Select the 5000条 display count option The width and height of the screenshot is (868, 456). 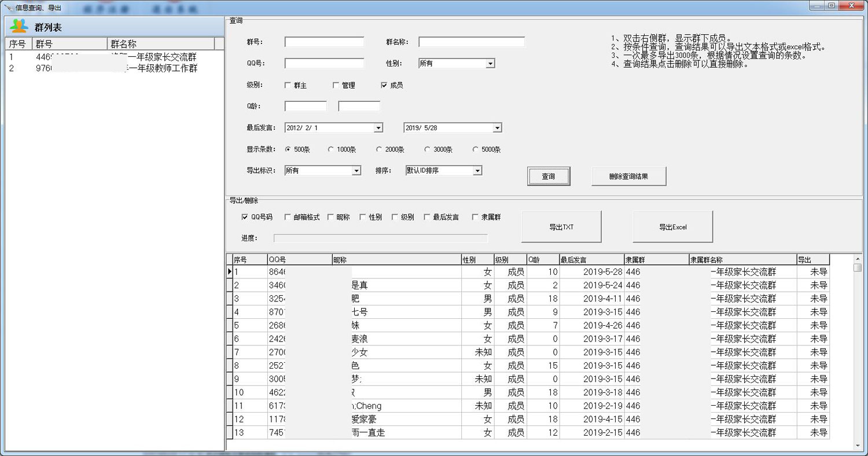click(475, 149)
